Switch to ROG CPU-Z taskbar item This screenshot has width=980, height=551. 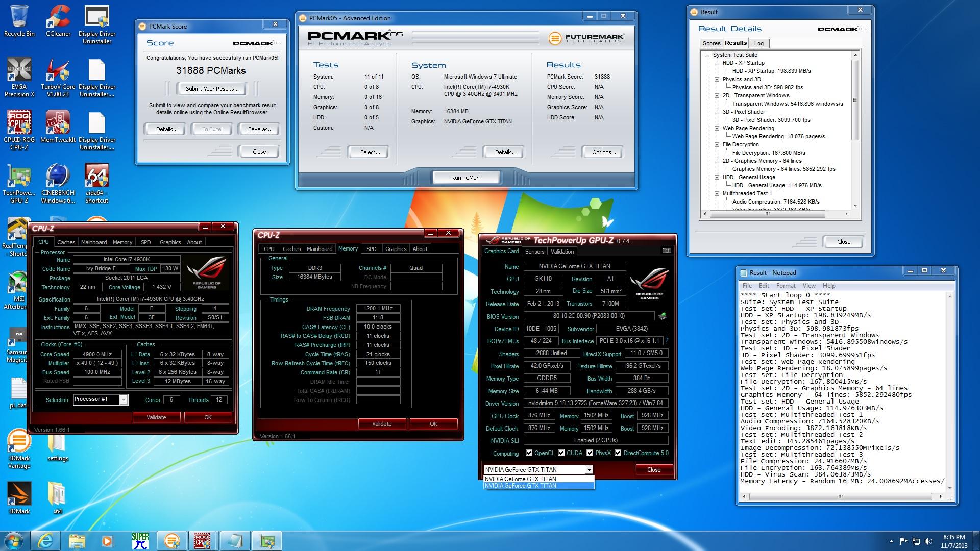coord(203,540)
